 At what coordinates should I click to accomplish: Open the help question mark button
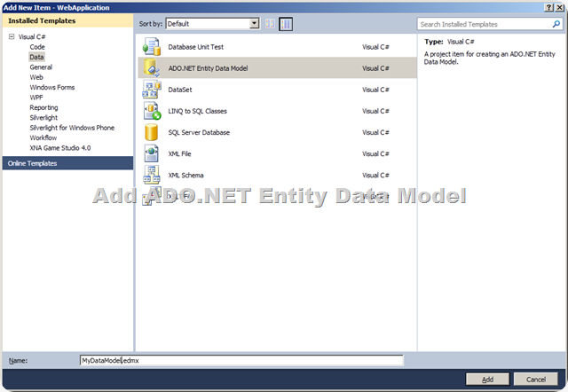pyautogui.click(x=549, y=8)
